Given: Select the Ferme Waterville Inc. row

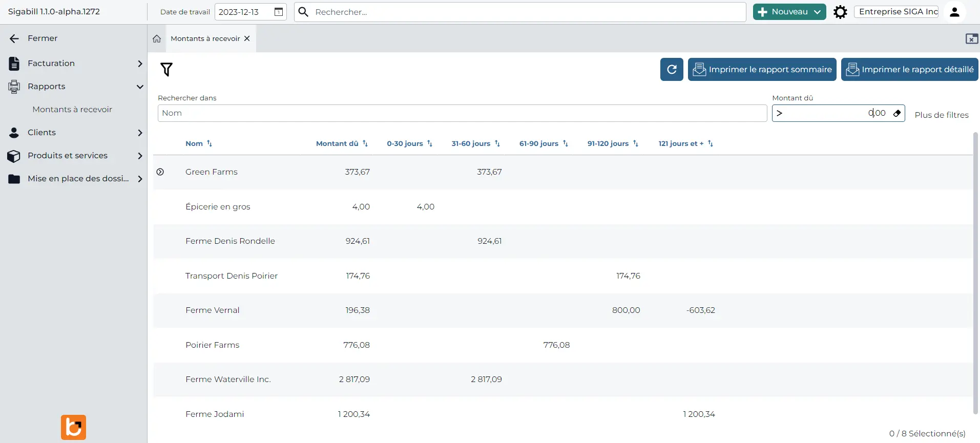Looking at the screenshot, I should point(562,379).
